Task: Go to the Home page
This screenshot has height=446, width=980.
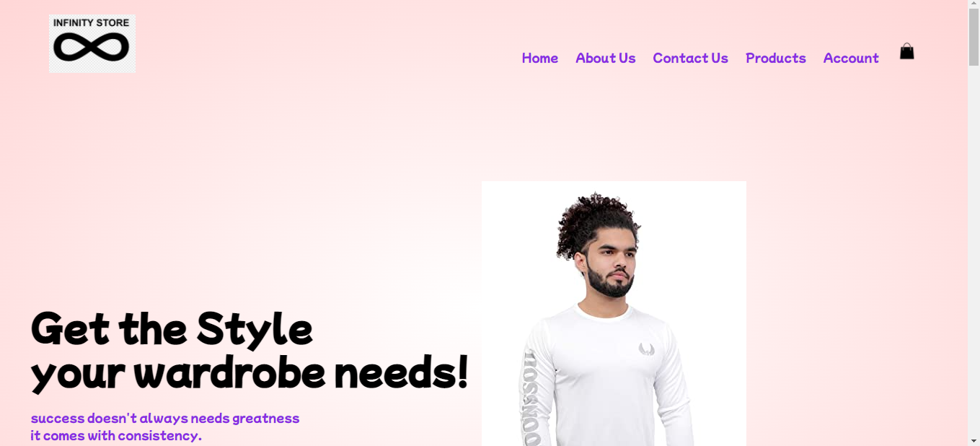Action: 540,58
